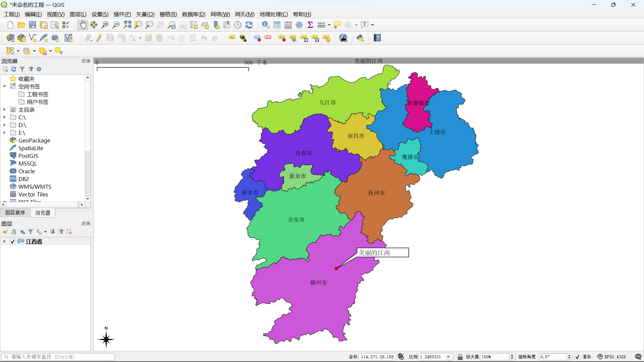Screen dimensions: 644x362
Task: Save the project with the floppy disk icon
Action: (x=33, y=25)
